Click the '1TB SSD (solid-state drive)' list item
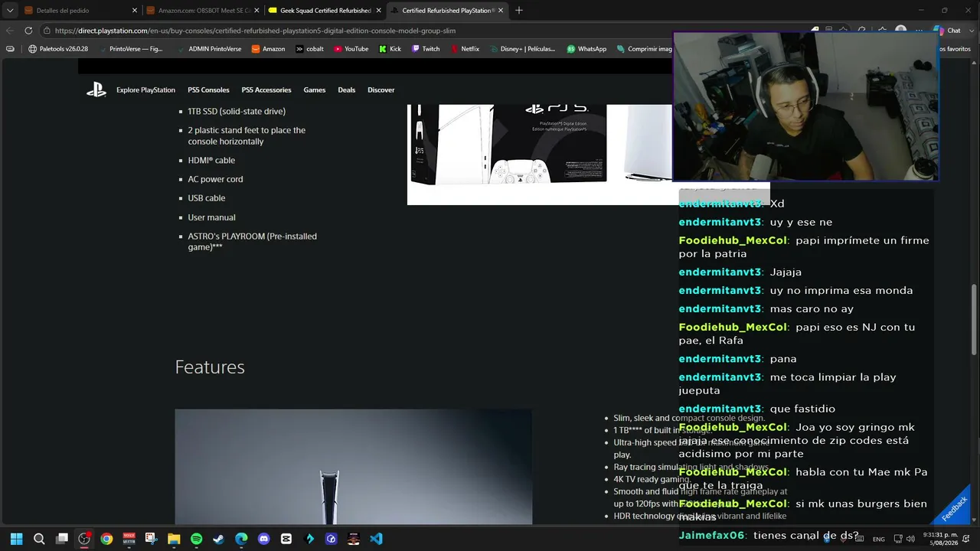 point(237,112)
